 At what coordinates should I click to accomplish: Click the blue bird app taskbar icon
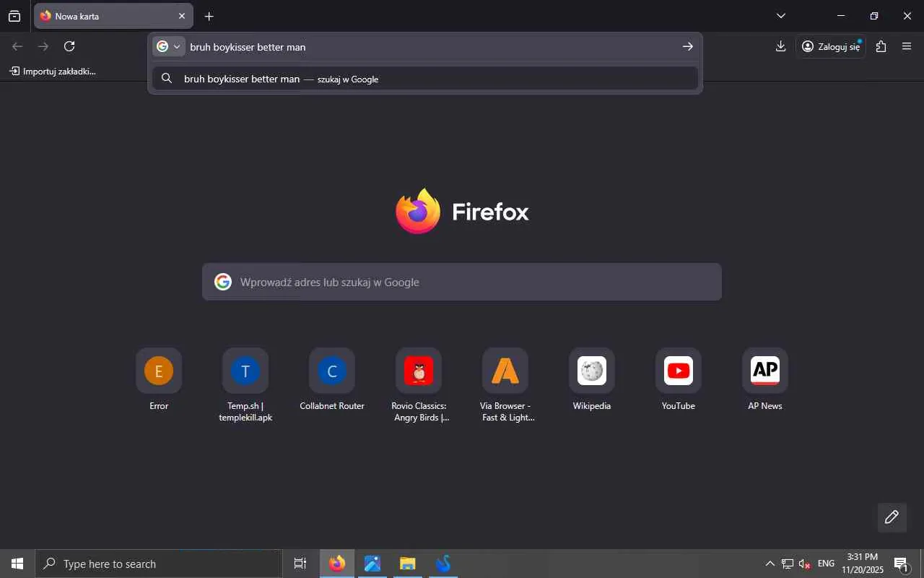[x=443, y=564]
